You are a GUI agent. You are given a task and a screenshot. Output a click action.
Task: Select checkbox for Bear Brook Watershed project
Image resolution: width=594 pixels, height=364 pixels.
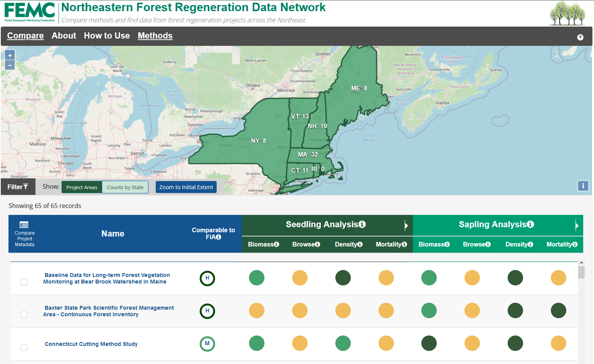[x=24, y=282]
